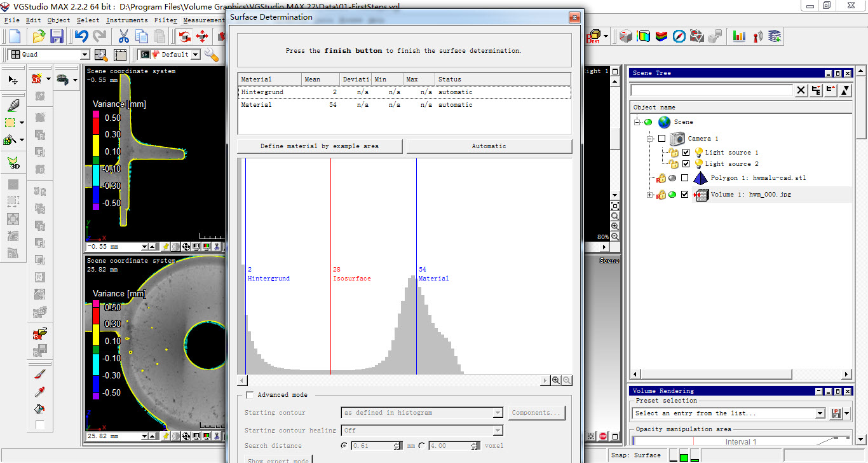Select the paint bucket fill tool
The height and width of the screenshot is (463, 868).
point(40,408)
